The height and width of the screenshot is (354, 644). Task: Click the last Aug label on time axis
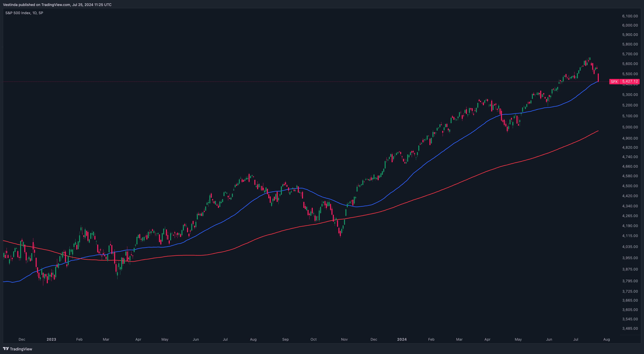[607, 339]
